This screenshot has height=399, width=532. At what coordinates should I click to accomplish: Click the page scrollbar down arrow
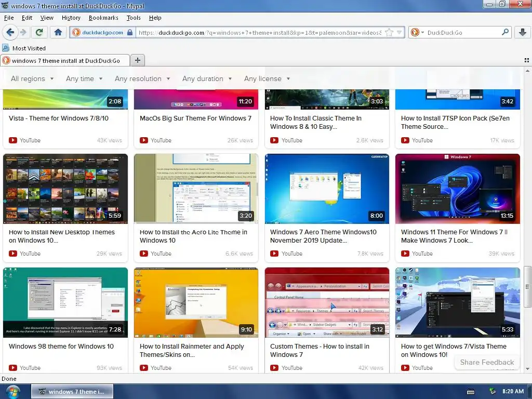pos(528,369)
